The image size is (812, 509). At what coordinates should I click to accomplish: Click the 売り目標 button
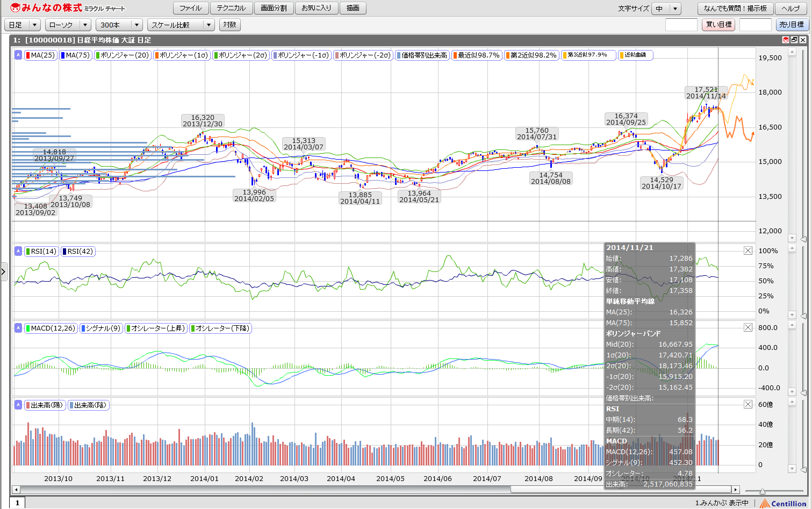(792, 25)
